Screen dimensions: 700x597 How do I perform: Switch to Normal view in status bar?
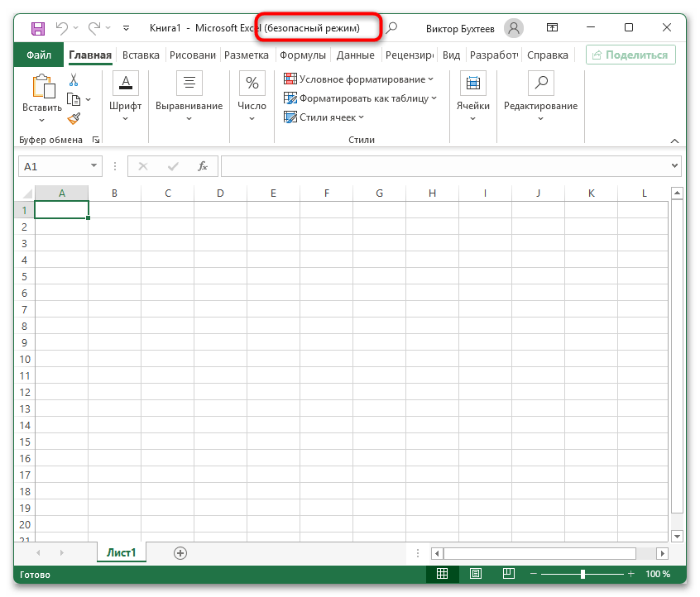coord(443,574)
